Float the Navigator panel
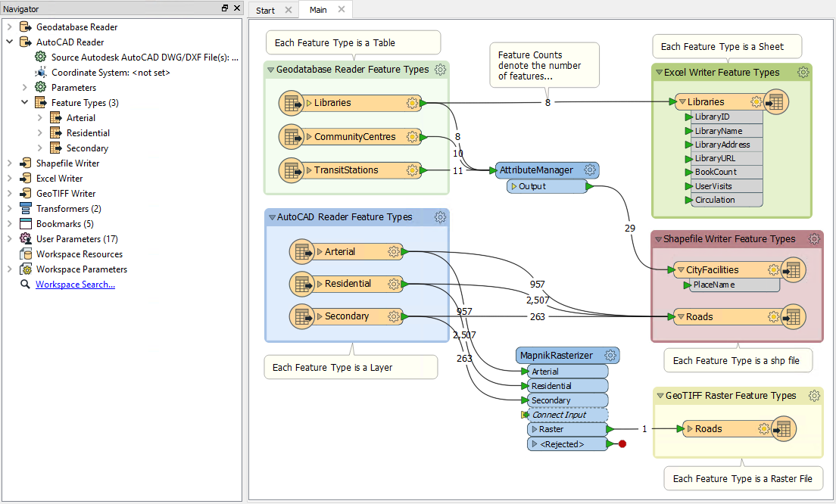Image resolution: width=836 pixels, height=504 pixels. 225,8
